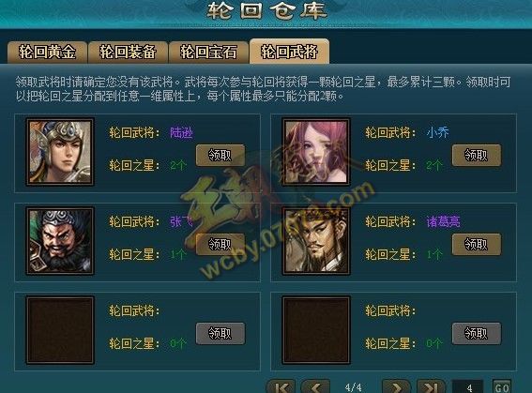Claim 诸葛亮 with the 领取 button
The width and height of the screenshot is (532, 393).
coord(477,244)
